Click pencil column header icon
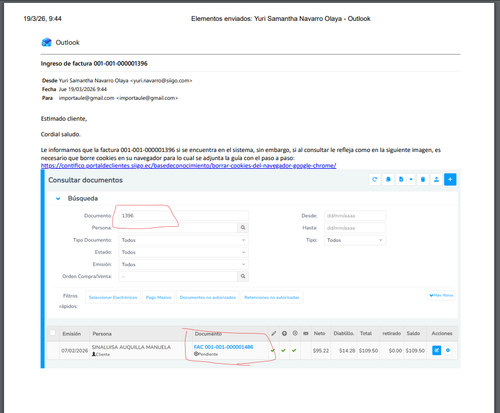Viewport: 500px width, 413px height. pos(274,333)
